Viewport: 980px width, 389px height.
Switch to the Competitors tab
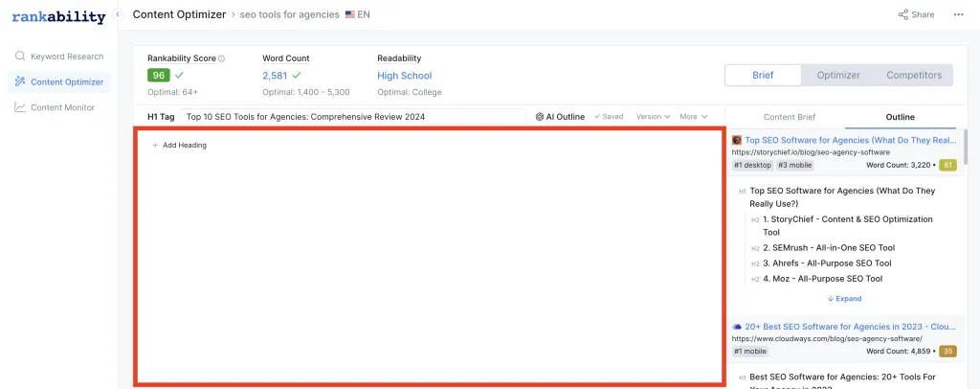(914, 75)
